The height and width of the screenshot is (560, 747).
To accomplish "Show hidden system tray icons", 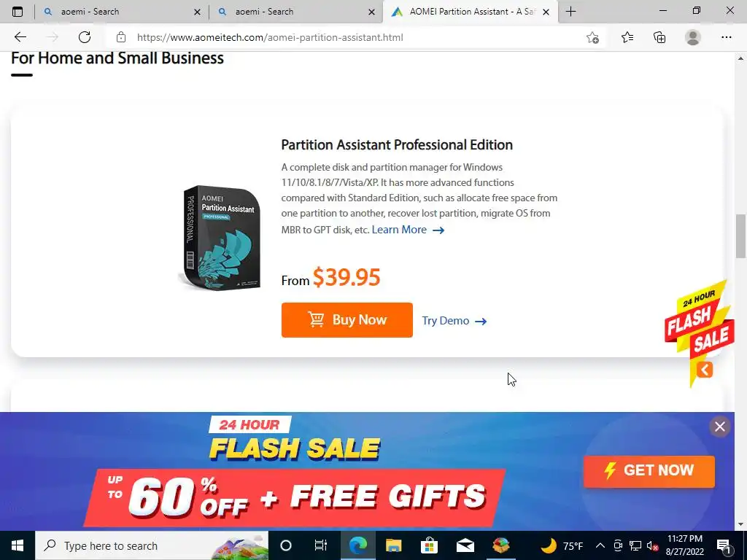I will [x=600, y=545].
